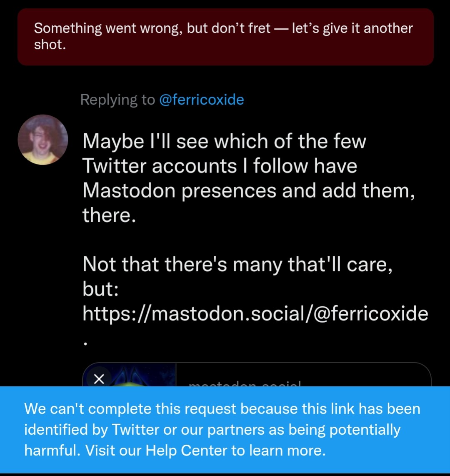Remove the link preview card with X
The width and height of the screenshot is (450, 476).
tap(99, 379)
